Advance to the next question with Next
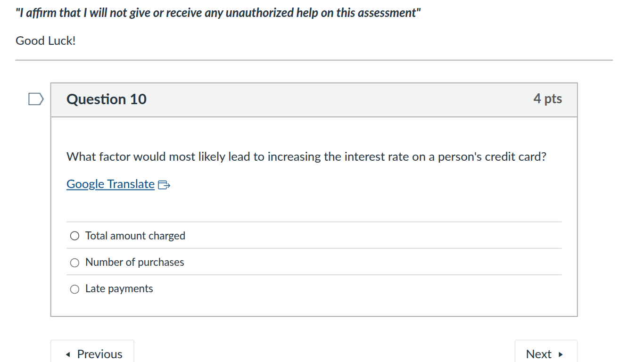This screenshot has width=644, height=362. coord(545,354)
